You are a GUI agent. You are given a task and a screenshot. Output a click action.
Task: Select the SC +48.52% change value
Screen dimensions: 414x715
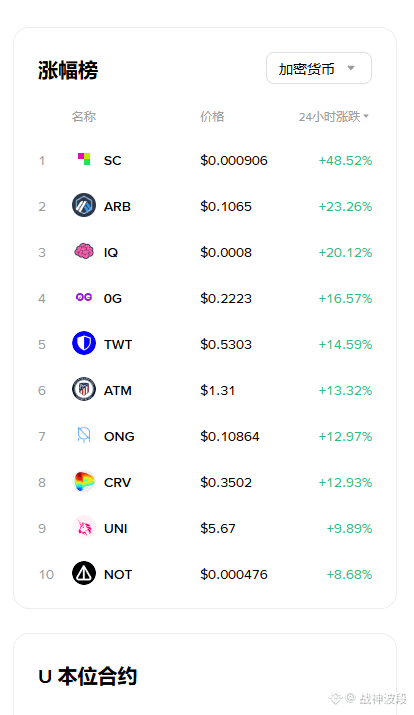pos(345,161)
